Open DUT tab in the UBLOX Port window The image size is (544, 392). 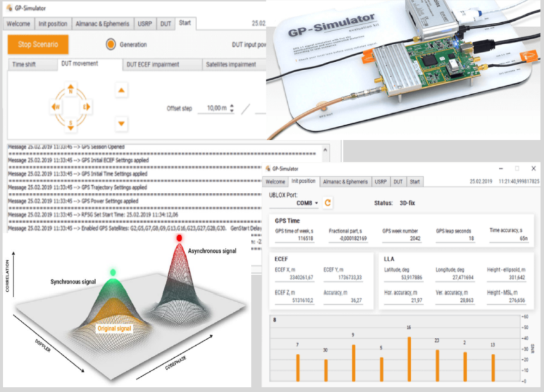tap(398, 182)
